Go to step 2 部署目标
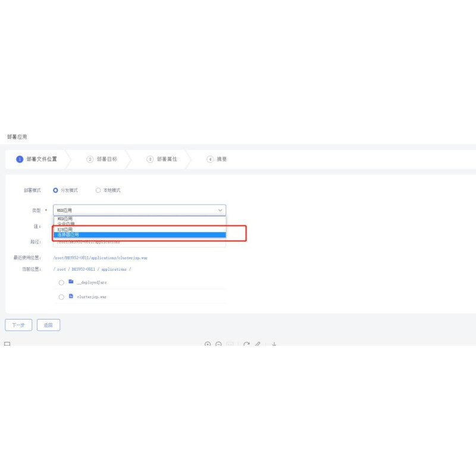Image resolution: width=476 pixels, height=476 pixels. [x=102, y=159]
